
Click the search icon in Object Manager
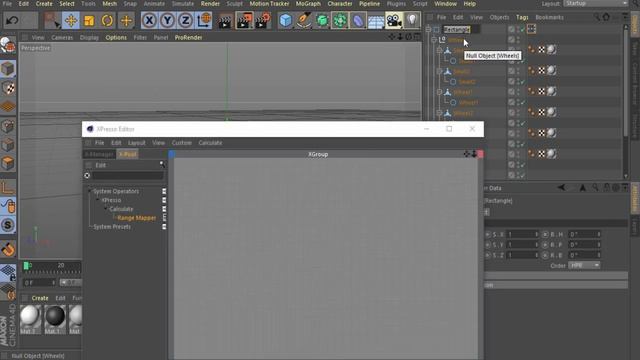coord(597,17)
